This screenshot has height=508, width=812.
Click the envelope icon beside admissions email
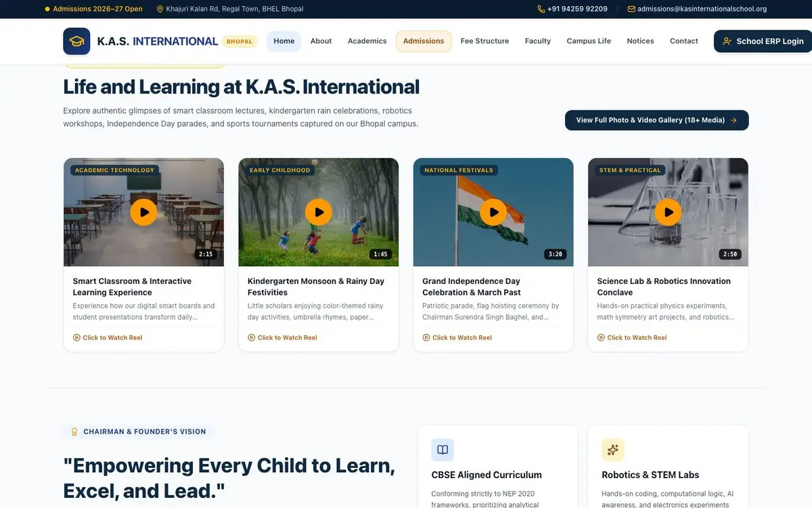(x=631, y=9)
